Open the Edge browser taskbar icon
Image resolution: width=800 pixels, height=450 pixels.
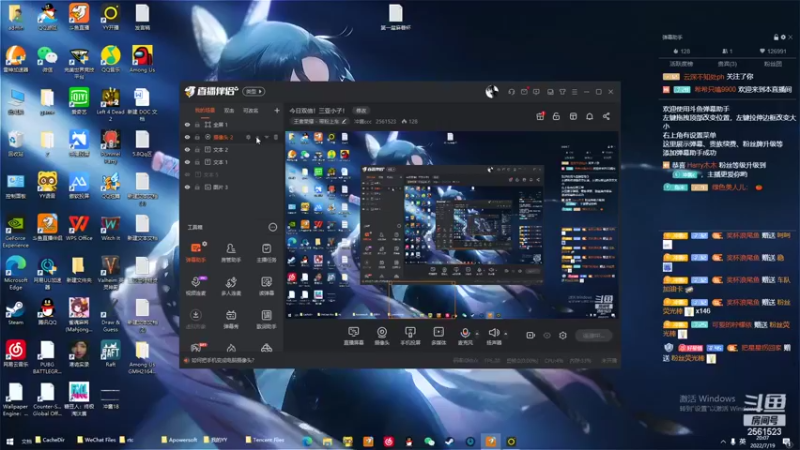(x=307, y=441)
